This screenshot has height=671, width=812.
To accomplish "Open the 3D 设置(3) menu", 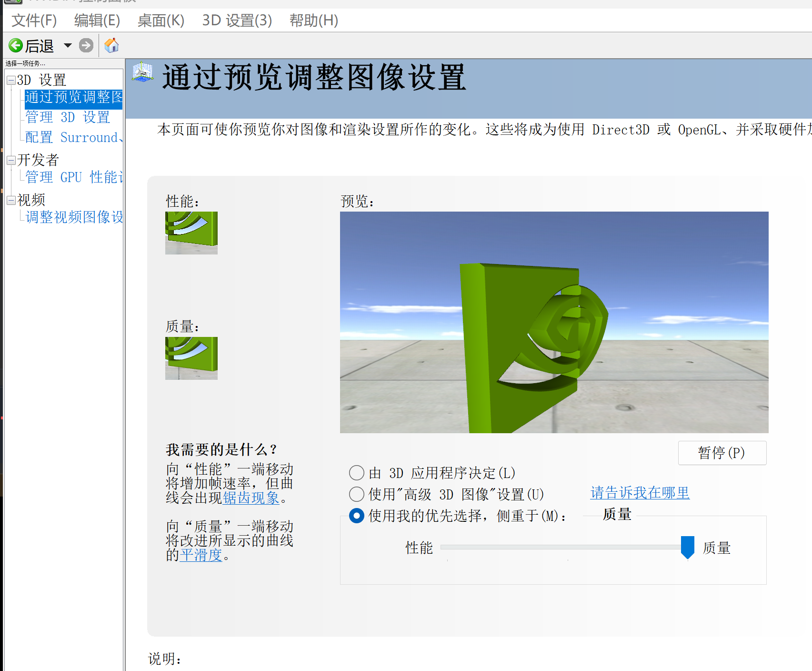I will (237, 20).
